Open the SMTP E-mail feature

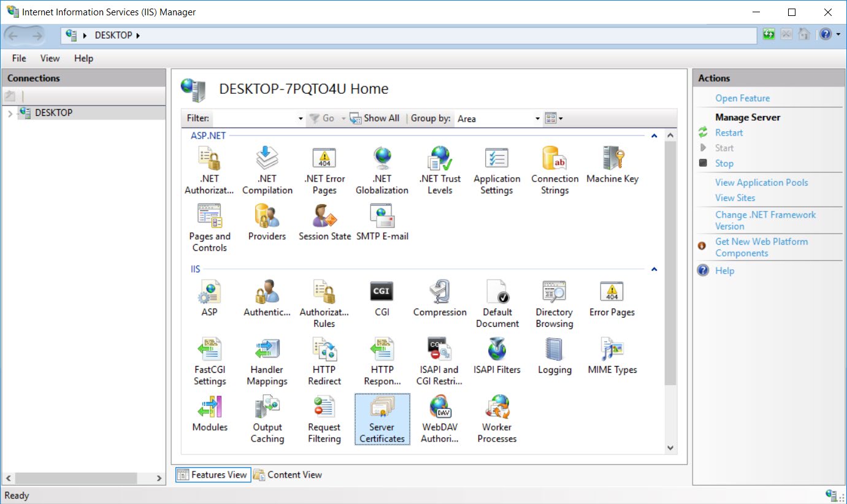click(382, 221)
